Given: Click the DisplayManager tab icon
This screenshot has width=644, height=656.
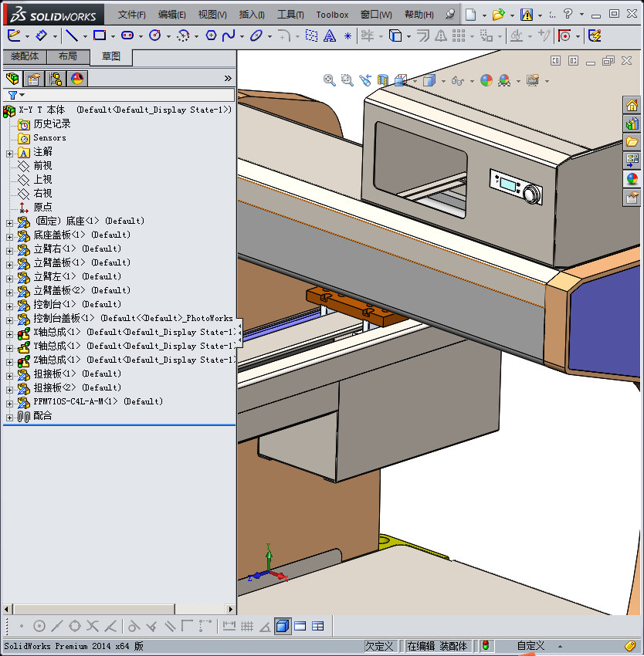Looking at the screenshot, I should 76,78.
